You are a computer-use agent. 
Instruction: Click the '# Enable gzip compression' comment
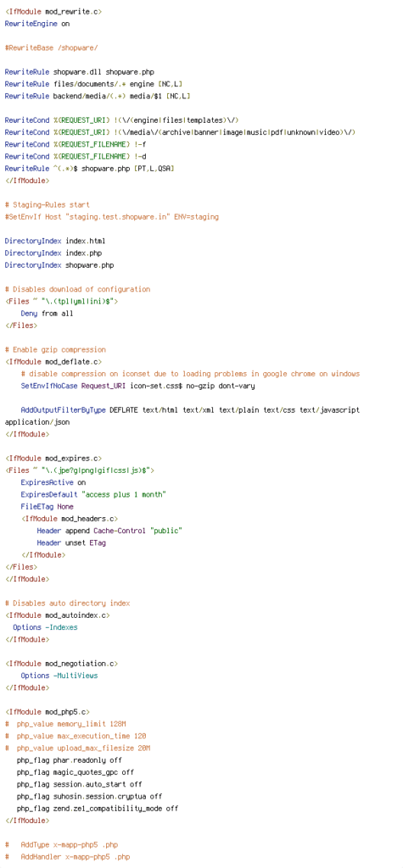pos(55,350)
